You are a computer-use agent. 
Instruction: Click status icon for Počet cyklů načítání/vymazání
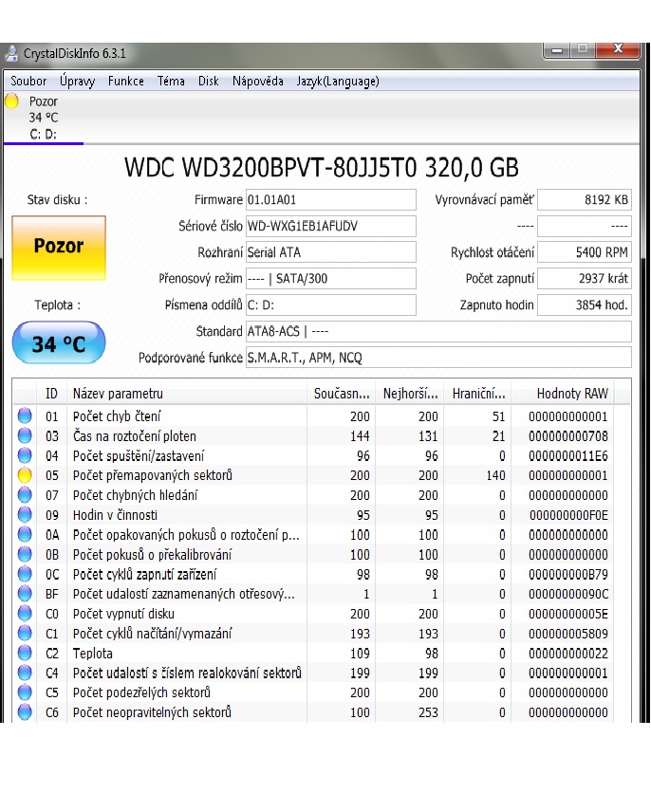click(x=25, y=633)
